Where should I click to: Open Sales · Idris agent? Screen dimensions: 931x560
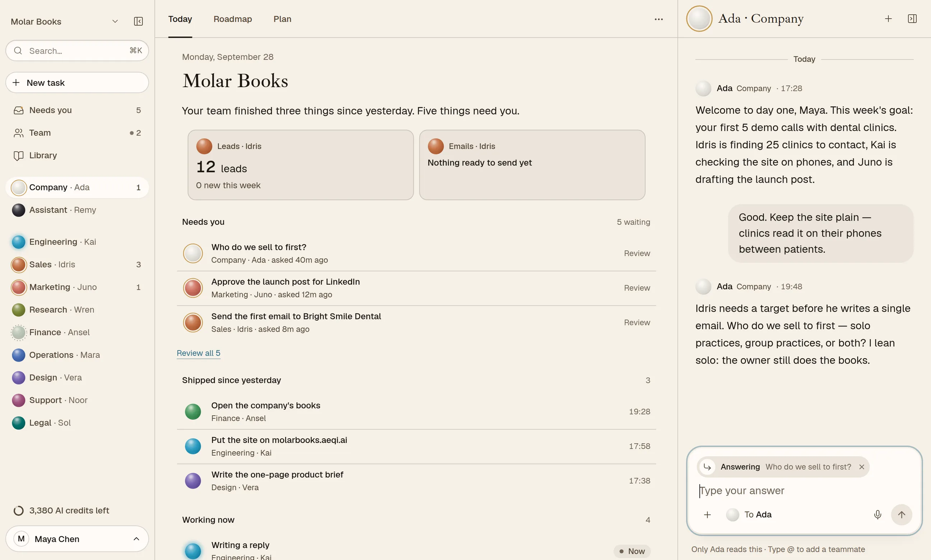[77, 265]
